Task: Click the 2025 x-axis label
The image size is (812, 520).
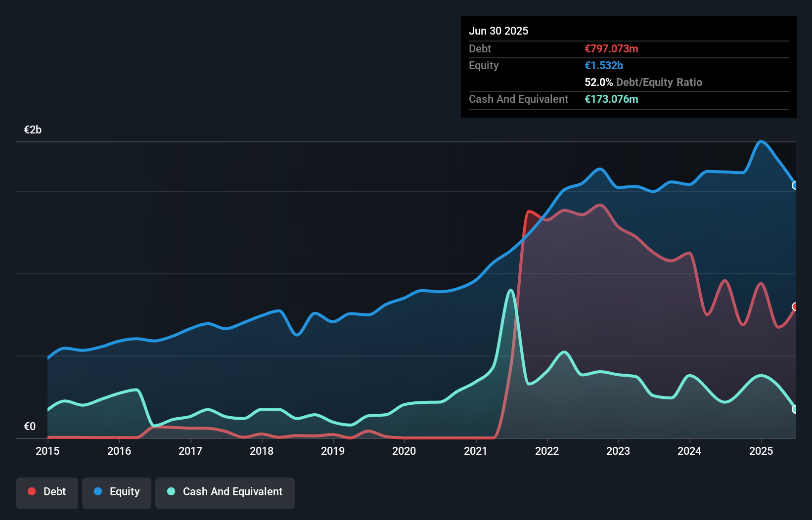Action: click(x=761, y=451)
